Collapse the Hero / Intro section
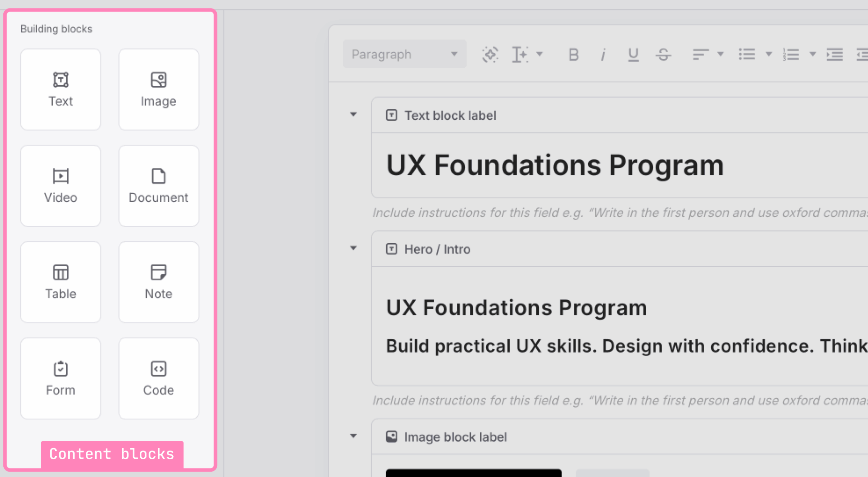Image resolution: width=868 pixels, height=477 pixels. tap(353, 249)
